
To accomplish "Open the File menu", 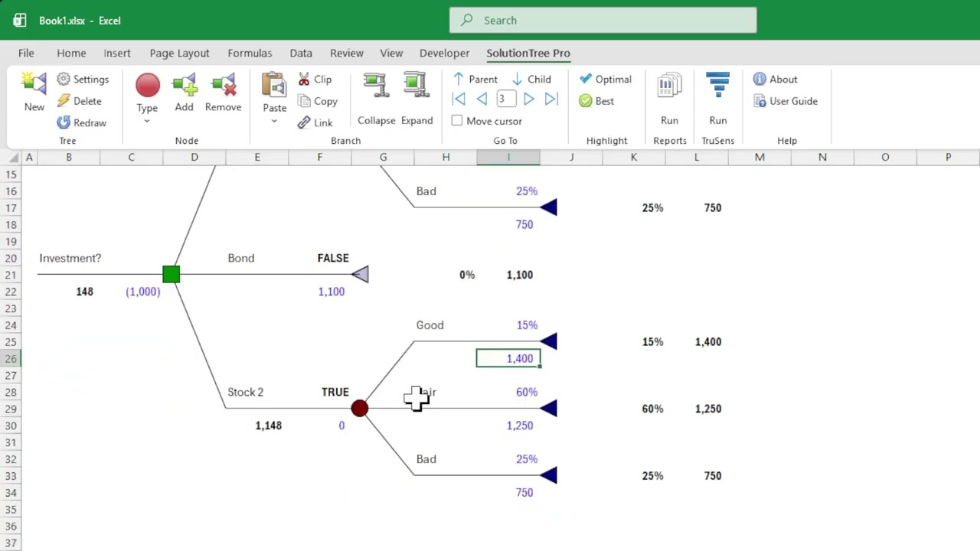I will pyautogui.click(x=26, y=53).
